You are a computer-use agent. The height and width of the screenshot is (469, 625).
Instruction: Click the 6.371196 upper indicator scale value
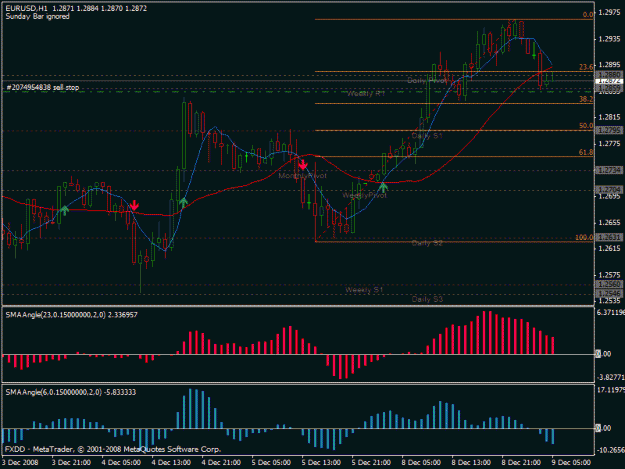(x=611, y=312)
